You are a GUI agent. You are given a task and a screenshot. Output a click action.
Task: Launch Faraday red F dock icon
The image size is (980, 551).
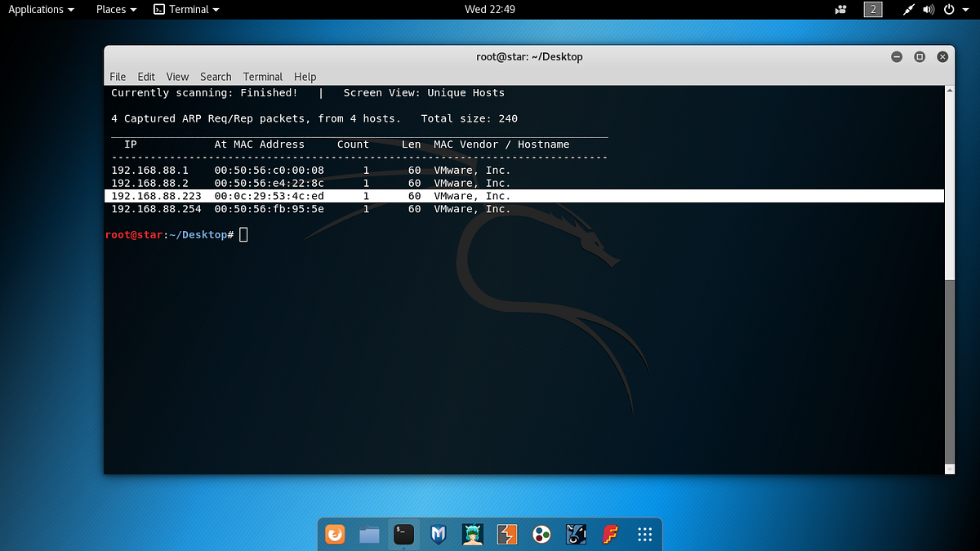click(x=610, y=535)
